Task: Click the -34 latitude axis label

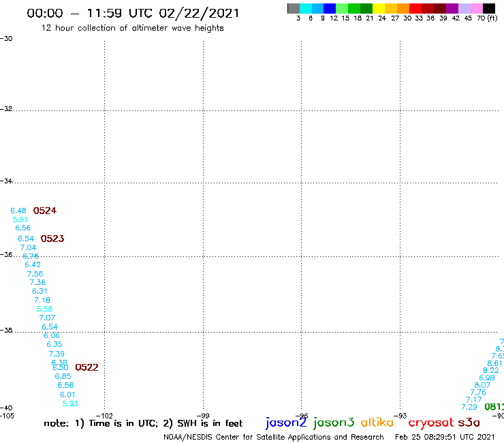Action: 6,181
